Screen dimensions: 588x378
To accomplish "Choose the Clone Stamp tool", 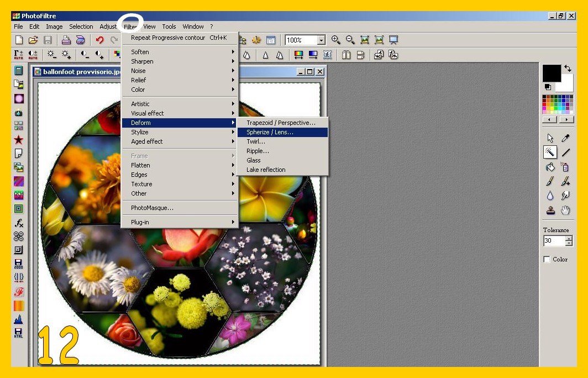I will [550, 210].
